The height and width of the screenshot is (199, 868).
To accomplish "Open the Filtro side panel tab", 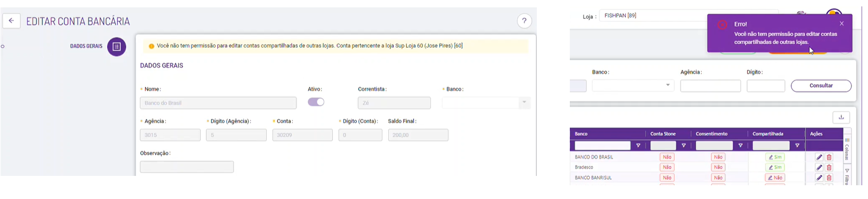I will tap(847, 176).
